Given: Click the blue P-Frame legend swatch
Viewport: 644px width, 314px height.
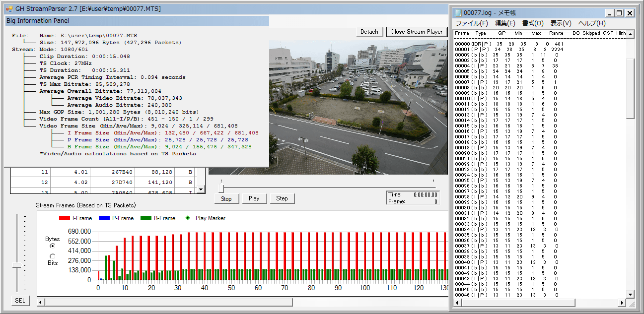Looking at the screenshot, I should (x=104, y=218).
